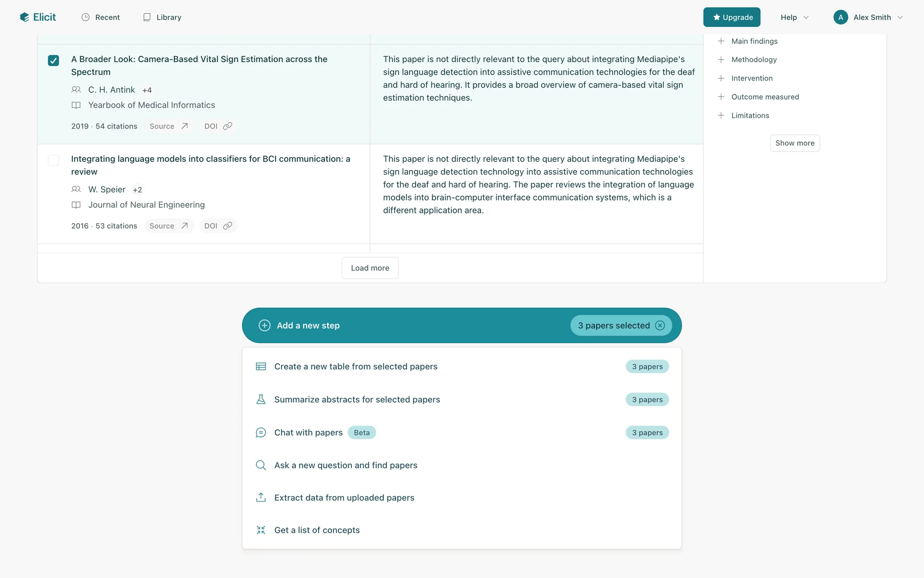Uncheck the Camera-Based Vital Sign paper checkbox

click(53, 60)
